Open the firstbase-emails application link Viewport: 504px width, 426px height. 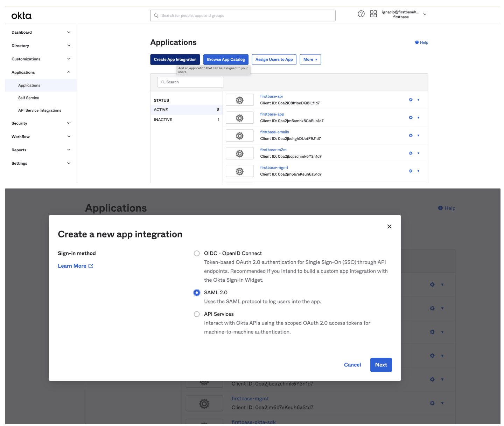point(274,132)
